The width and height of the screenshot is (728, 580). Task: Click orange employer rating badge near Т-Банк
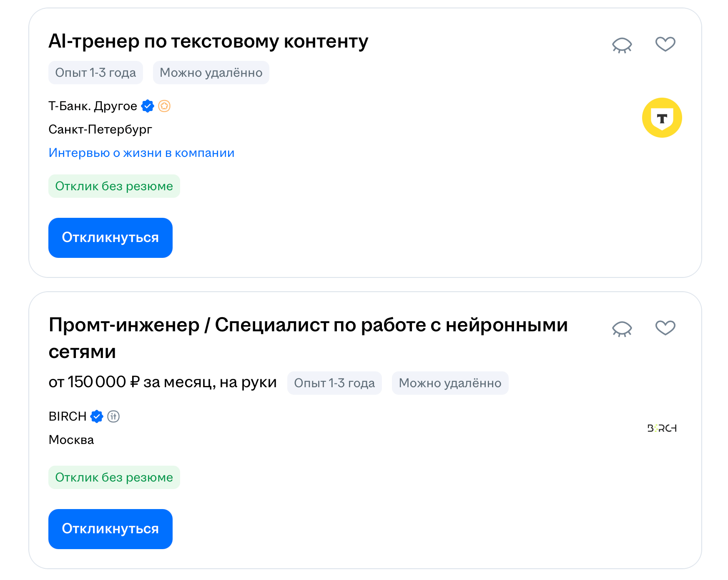(x=164, y=106)
